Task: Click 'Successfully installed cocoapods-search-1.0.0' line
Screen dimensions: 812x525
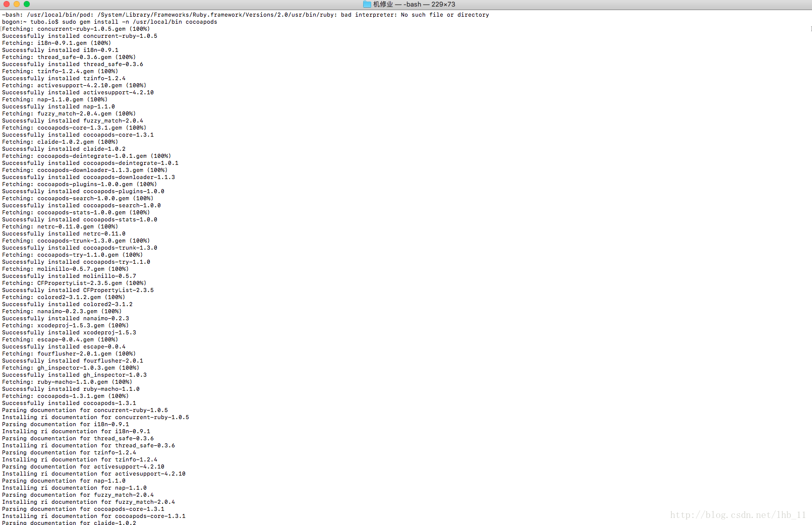Action: click(x=81, y=205)
